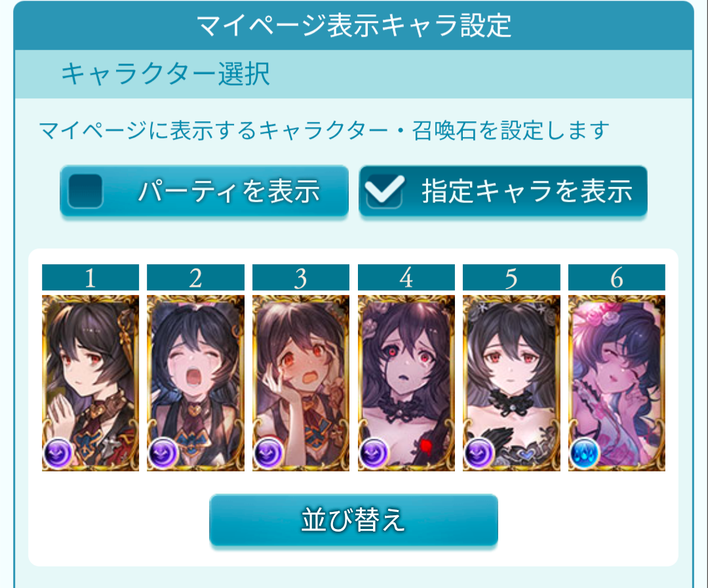Choose the blushing character in slot 3
The image size is (708, 588).
click(301, 383)
